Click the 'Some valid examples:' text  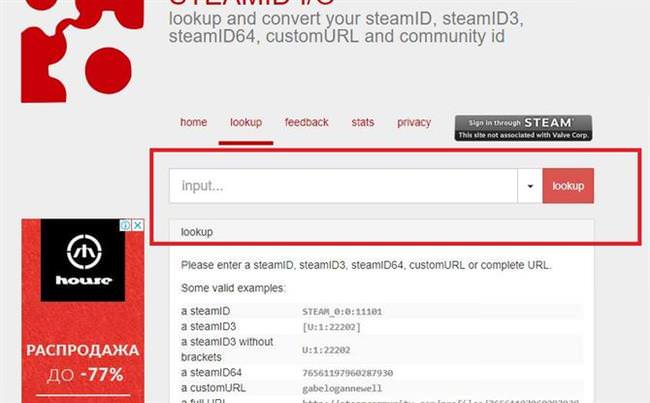[x=233, y=288]
